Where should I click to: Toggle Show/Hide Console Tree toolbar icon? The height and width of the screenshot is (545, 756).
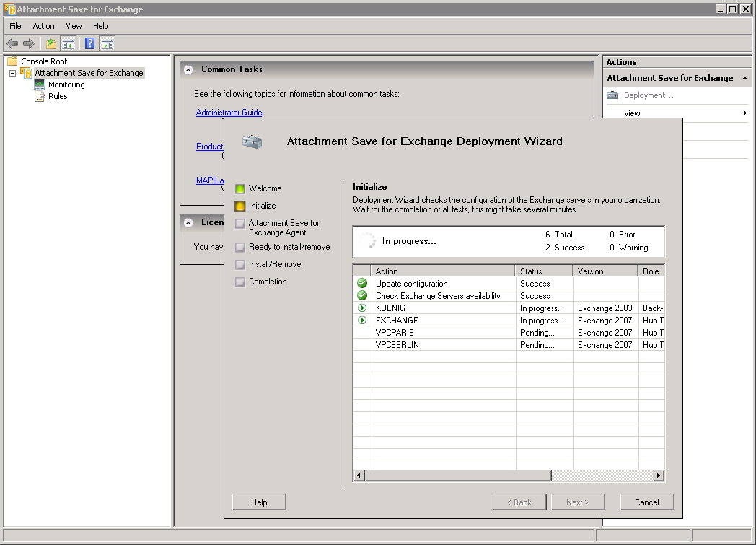tap(69, 44)
